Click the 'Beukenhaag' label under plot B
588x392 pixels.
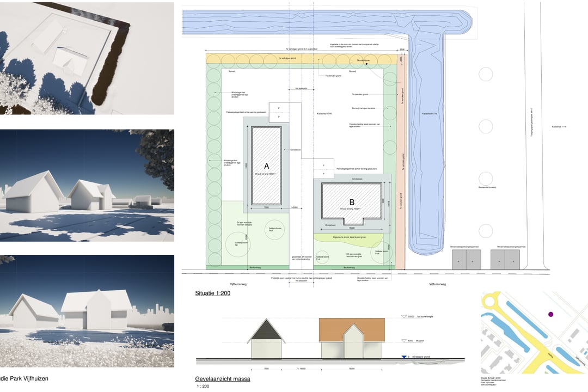tap(349, 267)
